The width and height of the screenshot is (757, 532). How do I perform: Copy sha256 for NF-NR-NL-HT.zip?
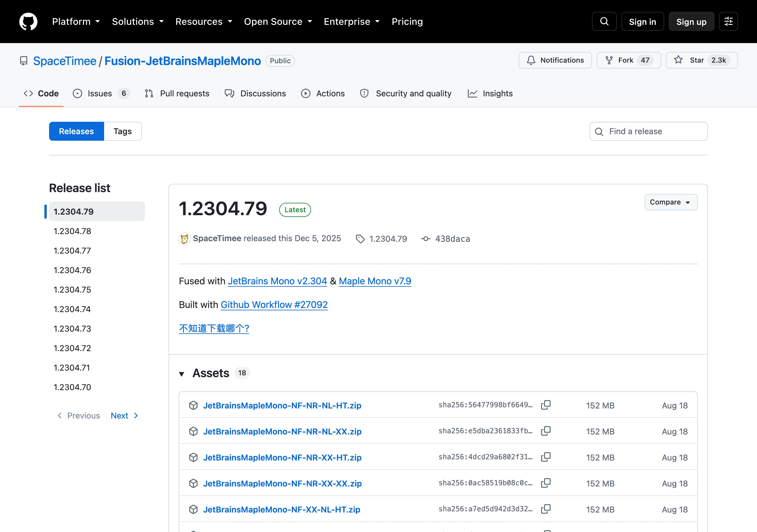[x=546, y=405]
